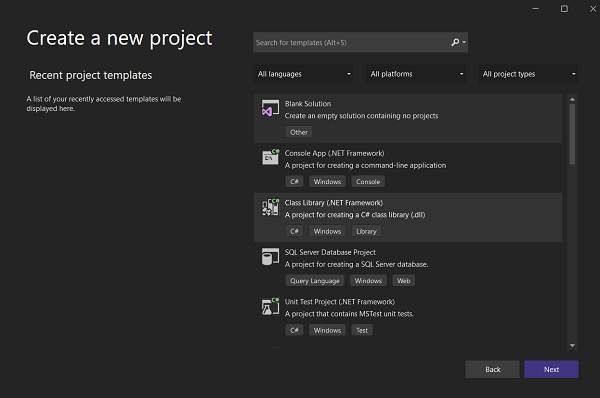Click the template list scrollbar thumb

click(x=572, y=134)
